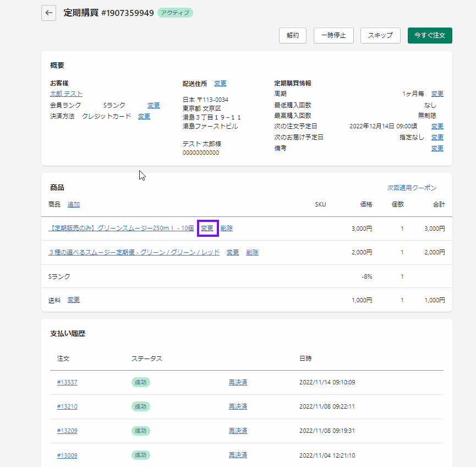
Task: Change the グリーンスムージー250ml product
Action: tap(207, 228)
